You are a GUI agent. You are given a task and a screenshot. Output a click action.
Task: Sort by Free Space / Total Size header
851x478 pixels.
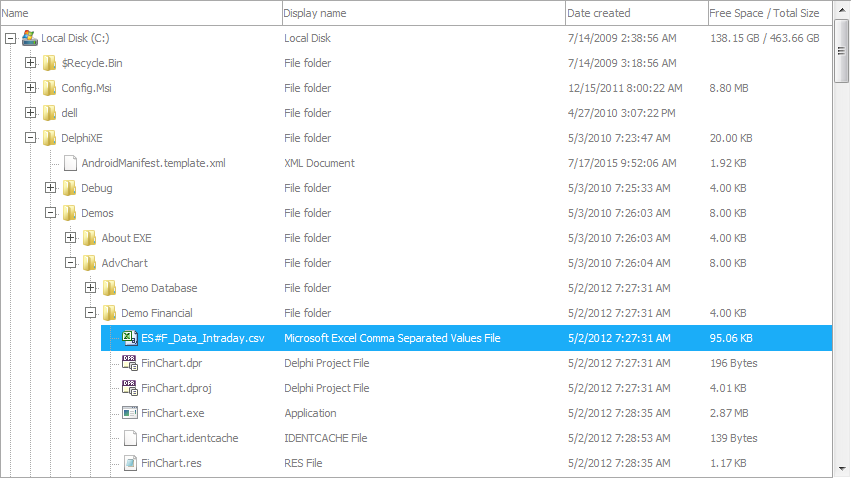770,13
